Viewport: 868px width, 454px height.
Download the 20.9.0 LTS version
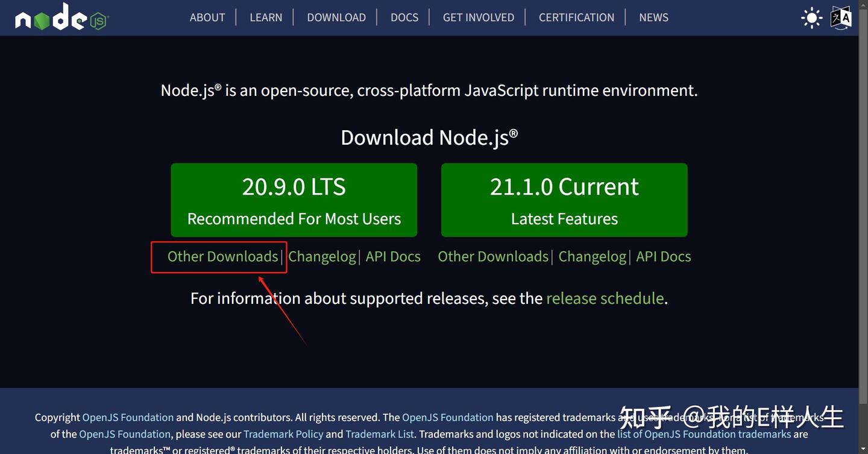click(x=294, y=200)
